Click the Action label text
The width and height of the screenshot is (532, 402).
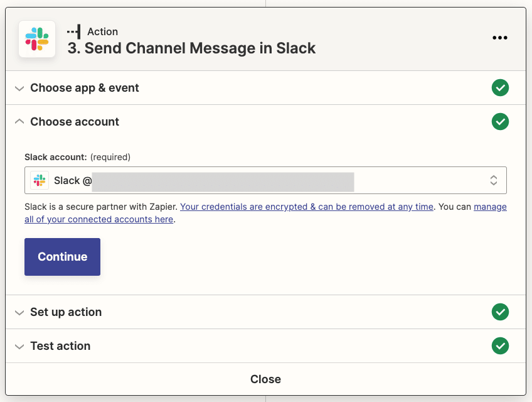[103, 31]
